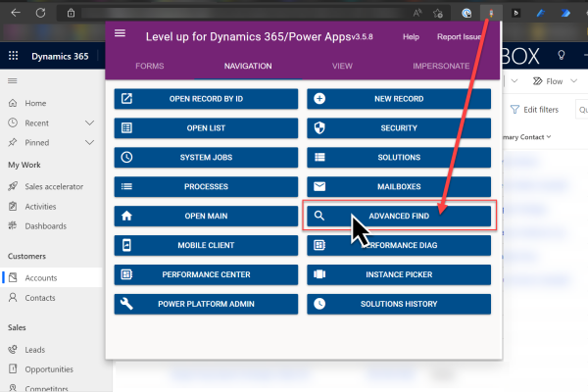Click the New Record button
The width and height of the screenshot is (588, 392).
click(x=398, y=99)
